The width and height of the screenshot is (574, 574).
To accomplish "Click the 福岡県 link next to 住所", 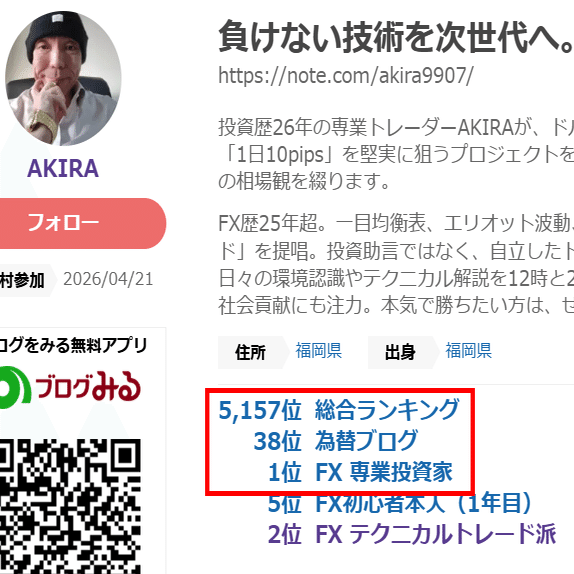I will click(x=318, y=351).
